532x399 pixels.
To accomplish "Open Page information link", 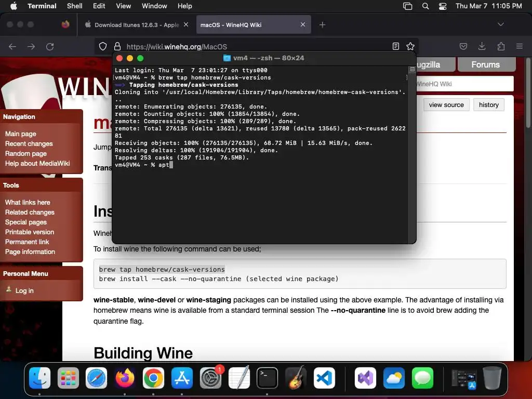I will (30, 251).
